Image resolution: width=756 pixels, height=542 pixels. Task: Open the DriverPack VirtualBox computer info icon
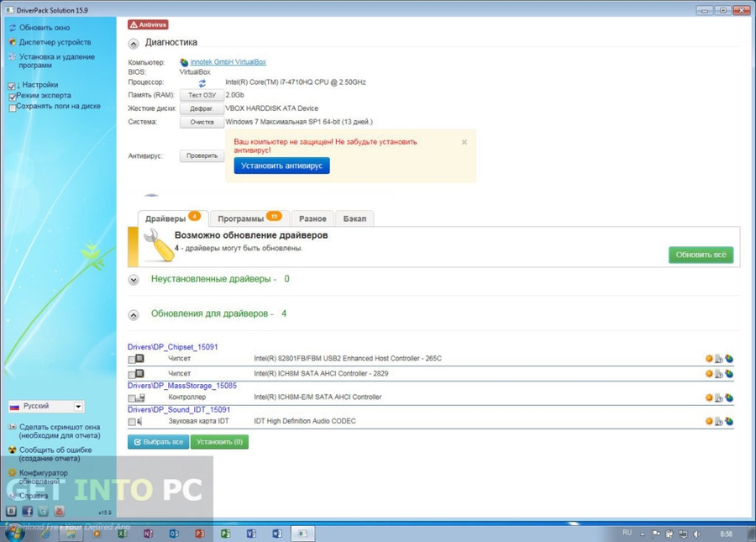[186, 61]
